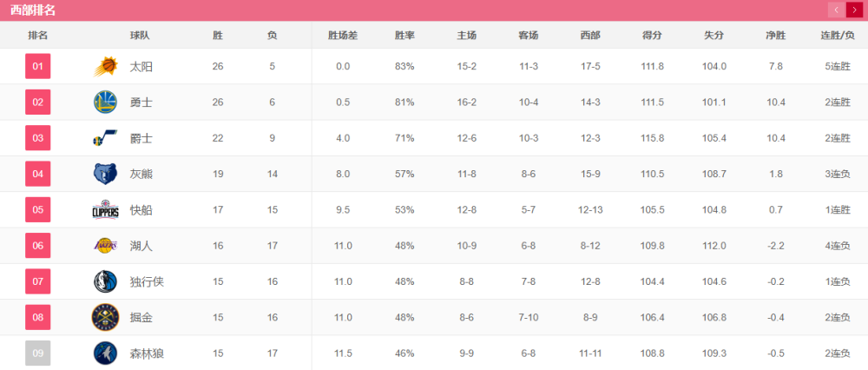Click the Memphis Grizzlies logo
Screen dimensions: 868x370
[x=105, y=174]
